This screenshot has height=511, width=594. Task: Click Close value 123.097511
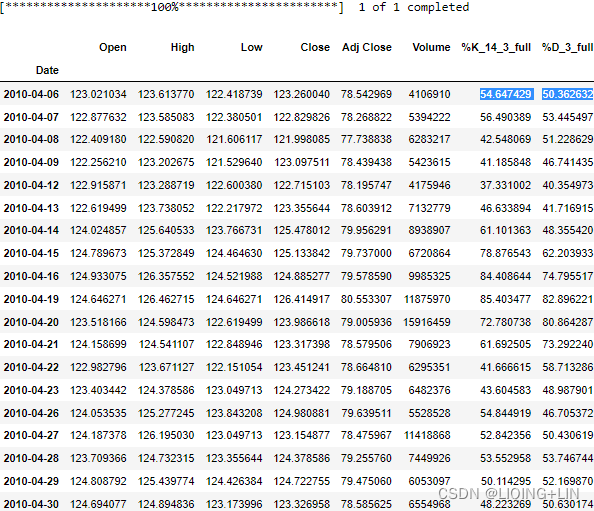302,162
